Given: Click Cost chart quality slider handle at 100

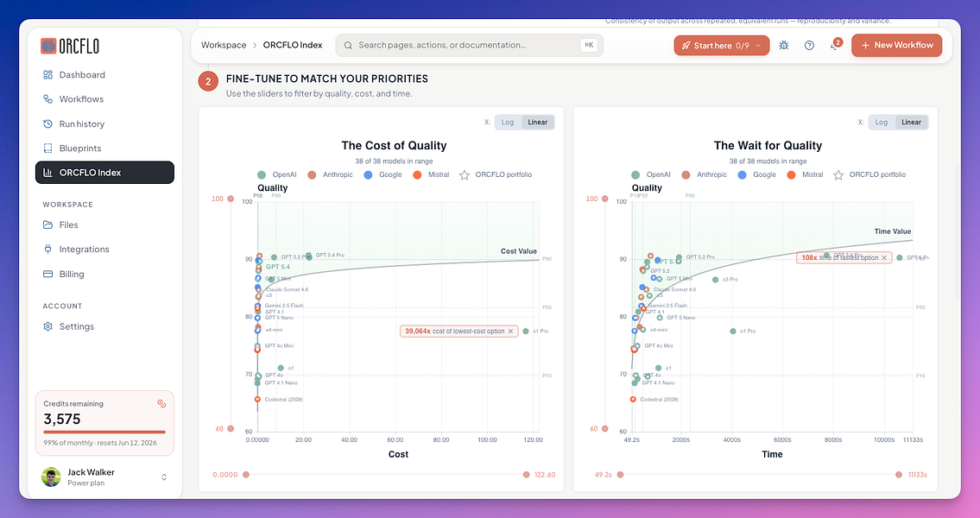Looking at the screenshot, I should pos(231,199).
